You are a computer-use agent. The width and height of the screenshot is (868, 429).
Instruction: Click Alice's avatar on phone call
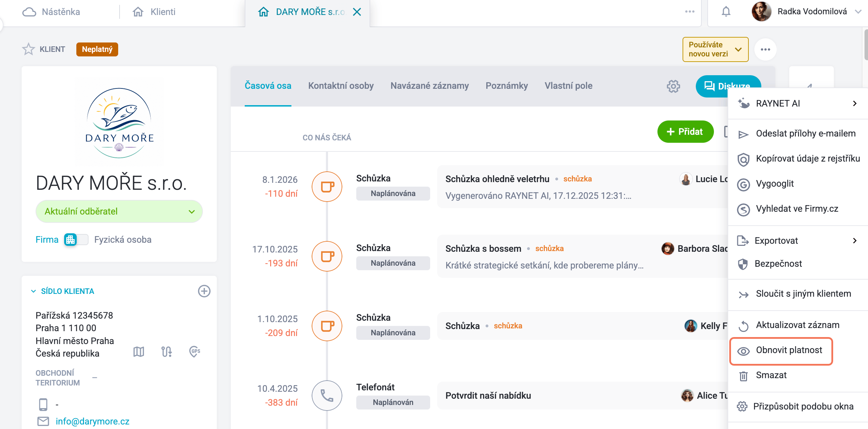pos(687,396)
